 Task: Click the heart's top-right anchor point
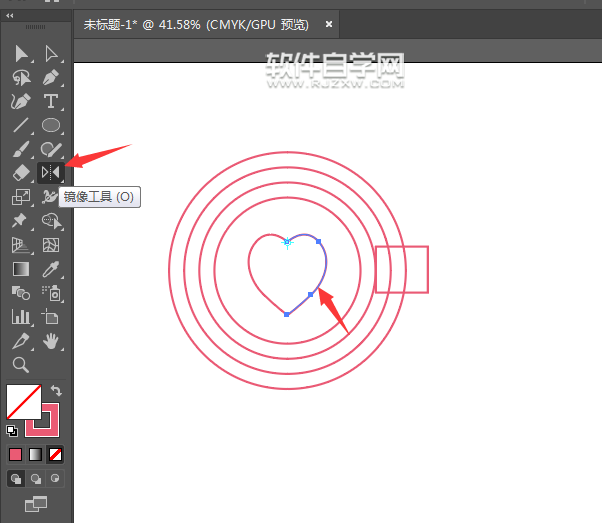[319, 242]
